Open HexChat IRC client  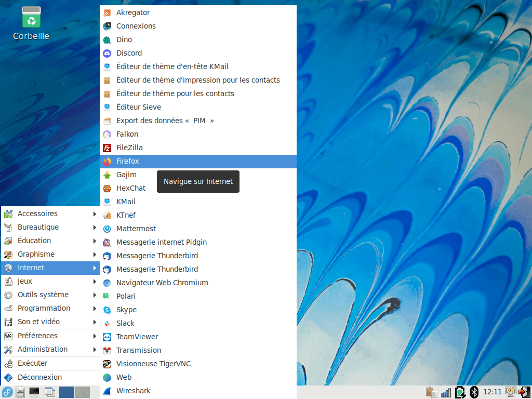198,188
